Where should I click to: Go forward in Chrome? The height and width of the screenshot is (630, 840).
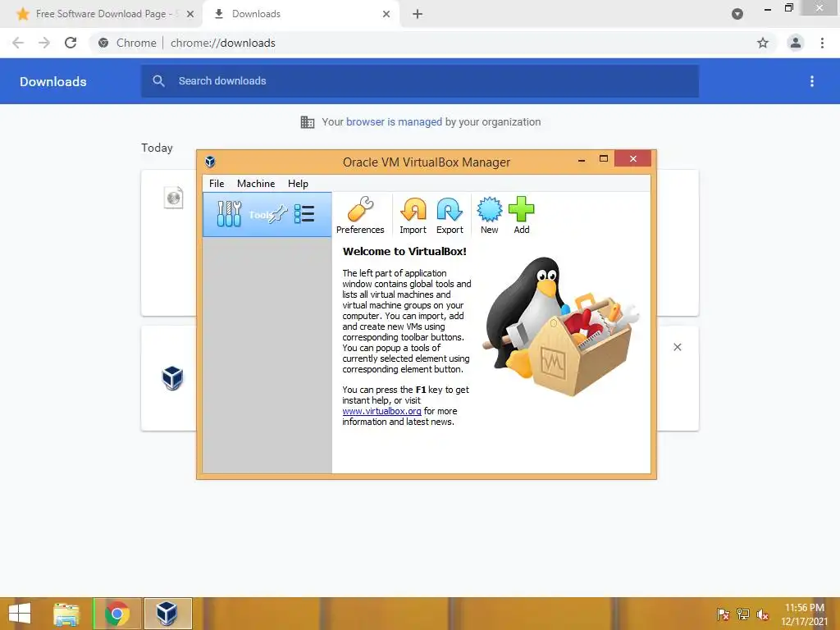click(x=44, y=43)
